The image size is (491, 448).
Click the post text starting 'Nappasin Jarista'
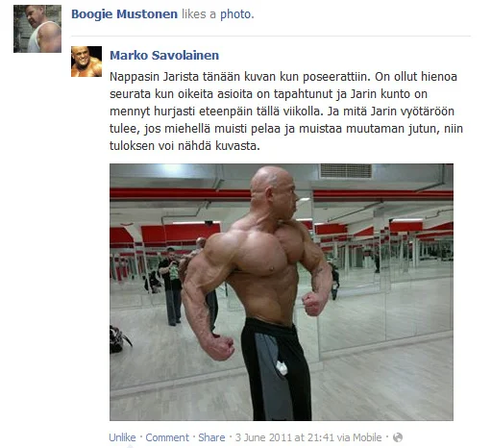[286, 112]
